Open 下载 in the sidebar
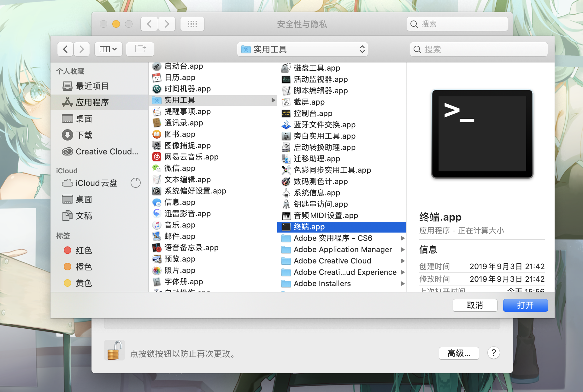The image size is (583, 392). [x=99, y=135]
